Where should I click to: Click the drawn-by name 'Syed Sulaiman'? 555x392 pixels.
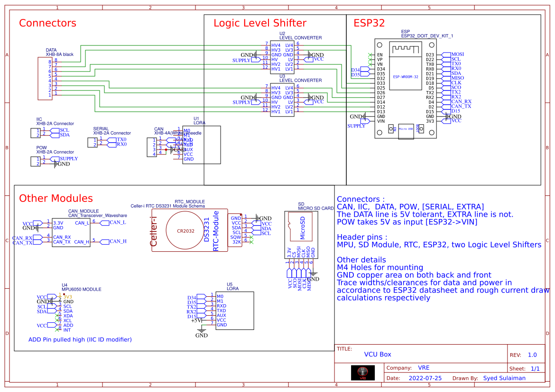pos(504,378)
